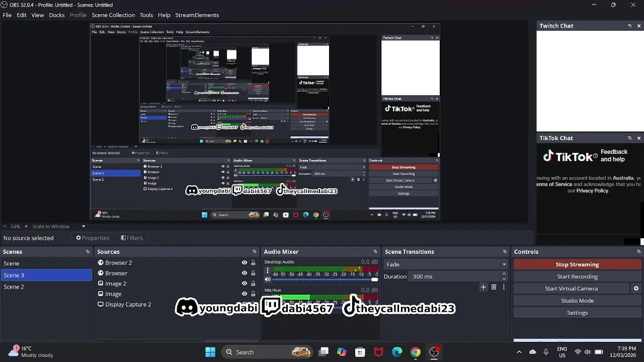Open Task View from the taskbar
Viewport: 644px width, 362px height.
324,352
